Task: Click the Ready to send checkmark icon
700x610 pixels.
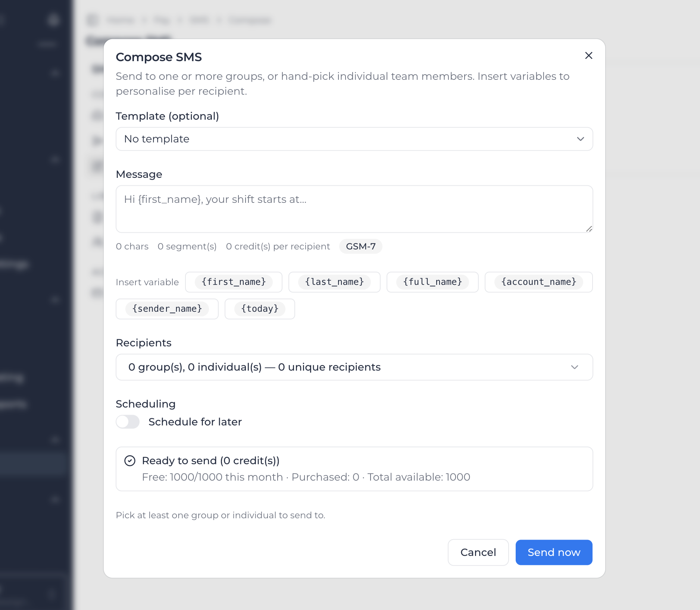Action: tap(129, 461)
